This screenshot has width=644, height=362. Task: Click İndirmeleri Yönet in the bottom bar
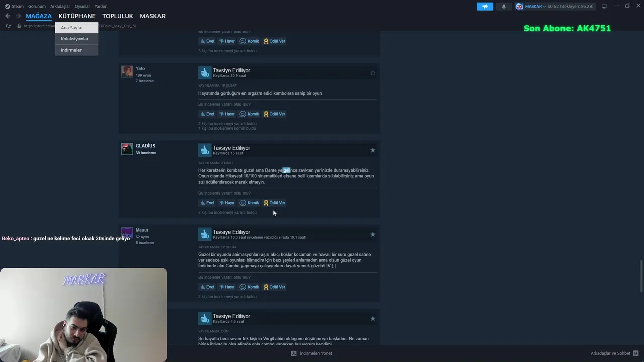[316, 353]
